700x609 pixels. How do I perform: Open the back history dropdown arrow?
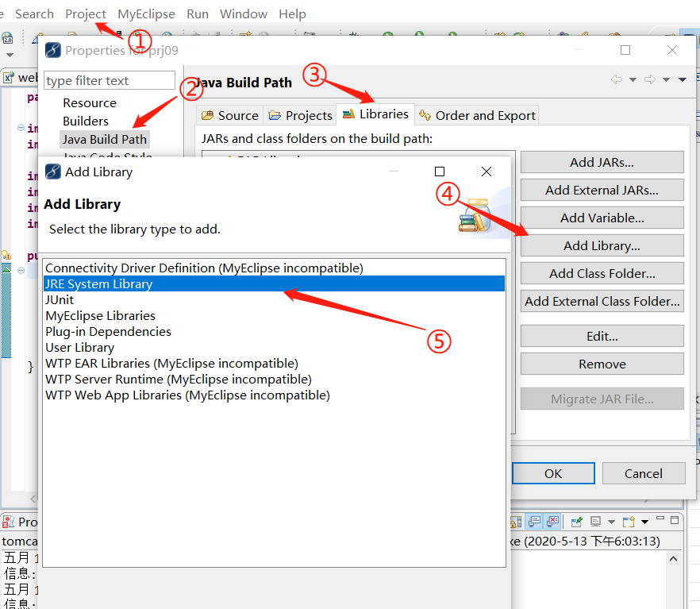[x=633, y=80]
